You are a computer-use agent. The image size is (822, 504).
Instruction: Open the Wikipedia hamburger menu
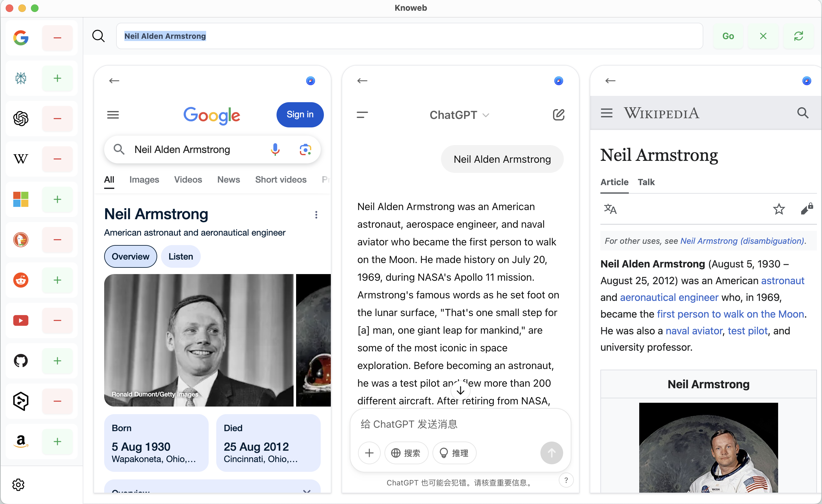[606, 113]
